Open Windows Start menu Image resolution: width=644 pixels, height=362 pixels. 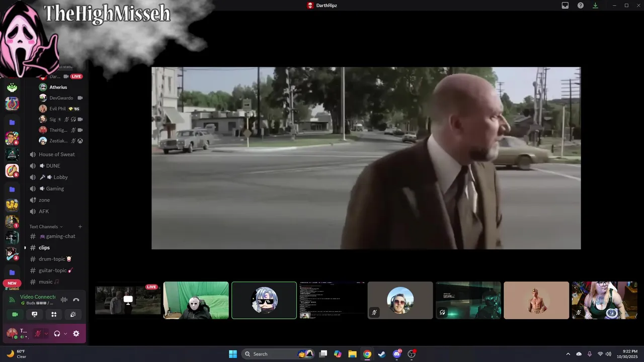(x=233, y=354)
